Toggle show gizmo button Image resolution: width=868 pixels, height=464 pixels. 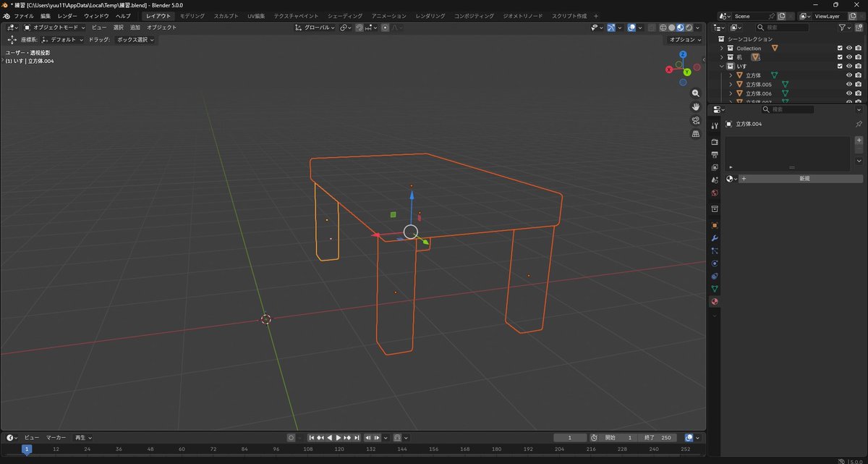(611, 28)
